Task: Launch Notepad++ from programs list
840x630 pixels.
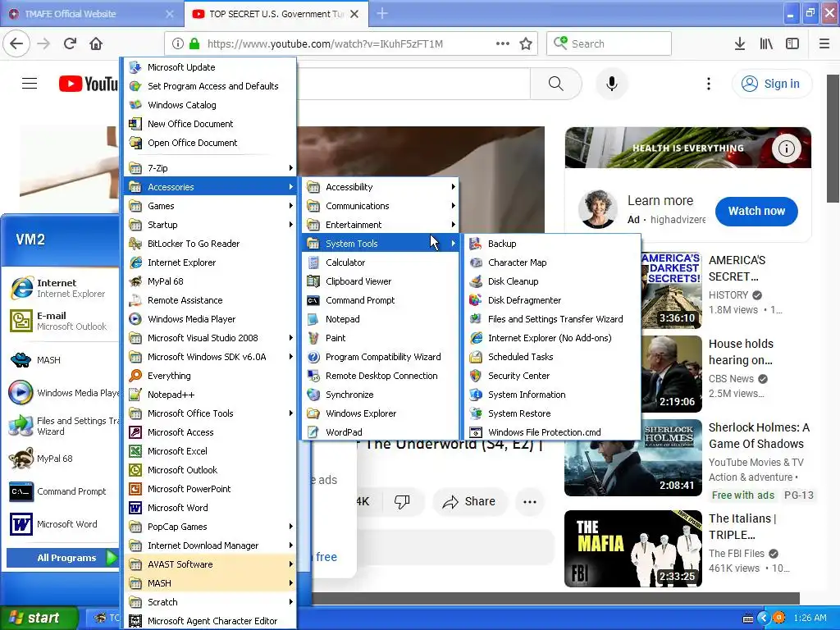Action: point(210,395)
